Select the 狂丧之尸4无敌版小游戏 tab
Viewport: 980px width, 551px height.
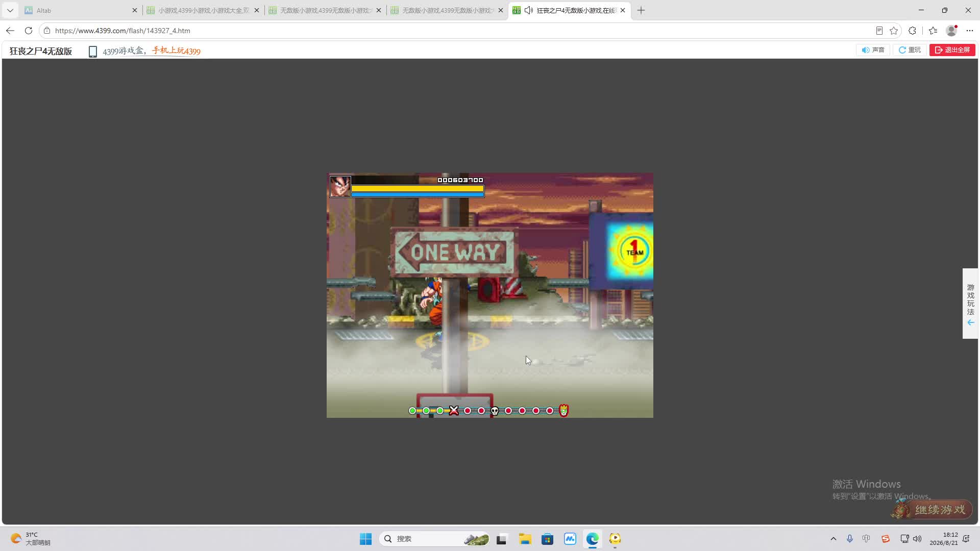[x=569, y=10]
